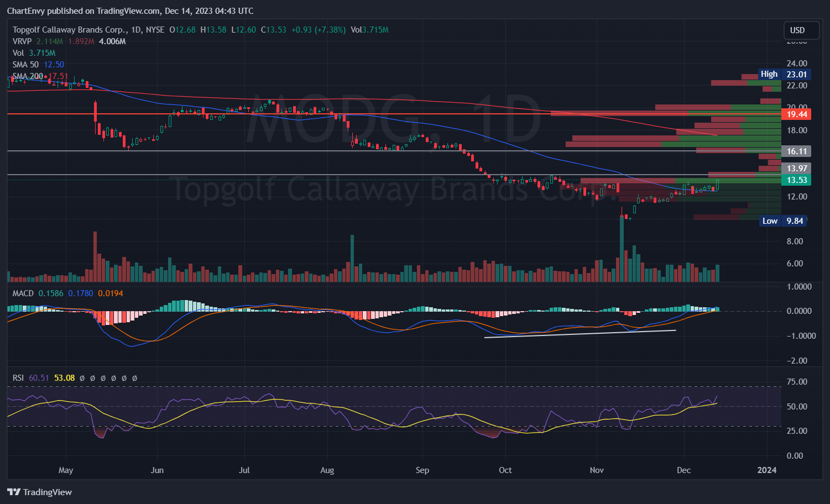The height and width of the screenshot is (504, 830).
Task: Select the MACD indicator legend
Action: [67, 293]
